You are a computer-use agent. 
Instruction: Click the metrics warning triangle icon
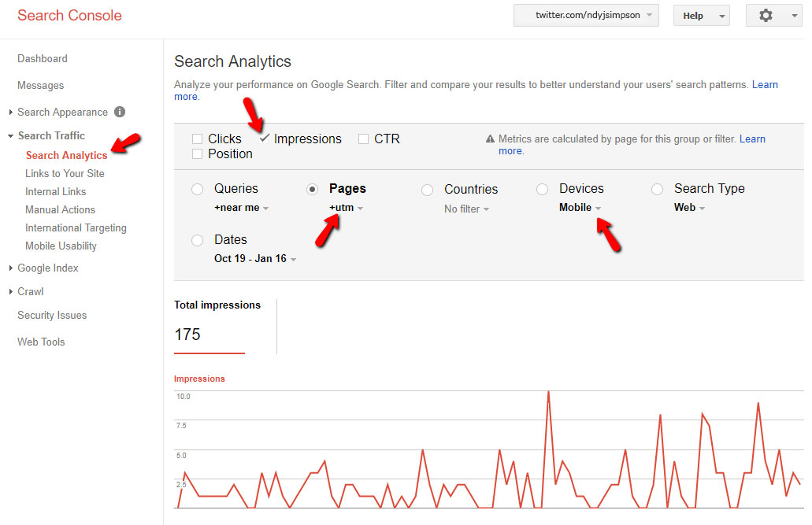coord(490,139)
